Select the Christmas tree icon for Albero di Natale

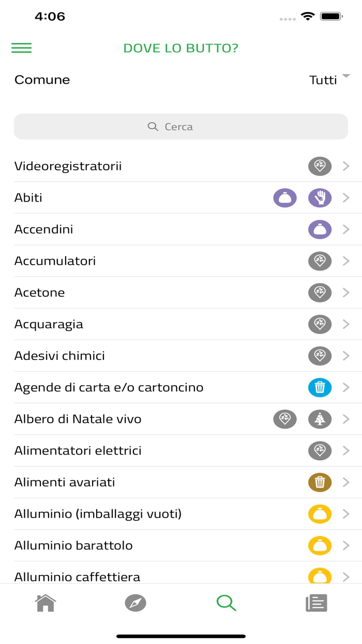[320, 419]
